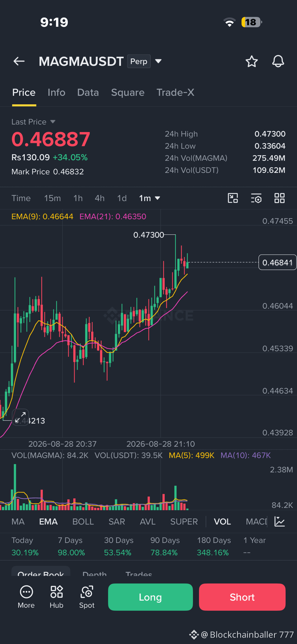This screenshot has width=297, height=644.
Task: Expand chart to fullscreen
Action: pyautogui.click(x=20, y=417)
